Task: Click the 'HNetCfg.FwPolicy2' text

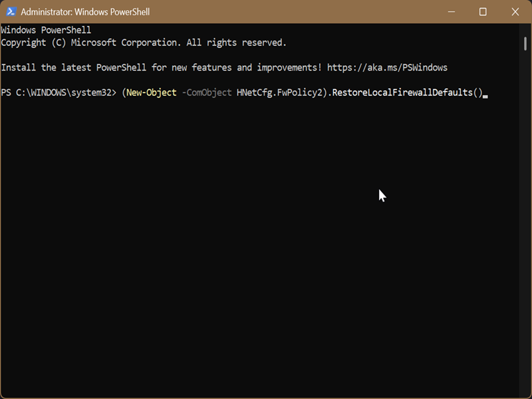Action: [279, 92]
